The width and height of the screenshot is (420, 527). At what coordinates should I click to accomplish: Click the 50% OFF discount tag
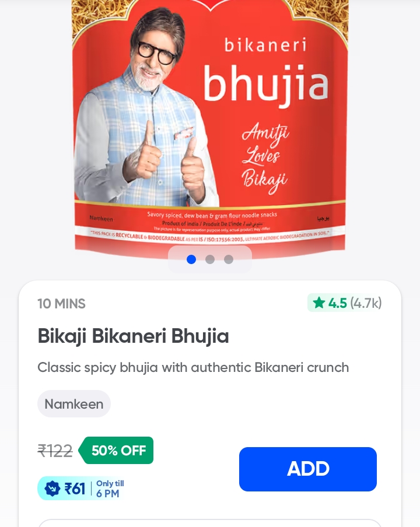(116, 451)
